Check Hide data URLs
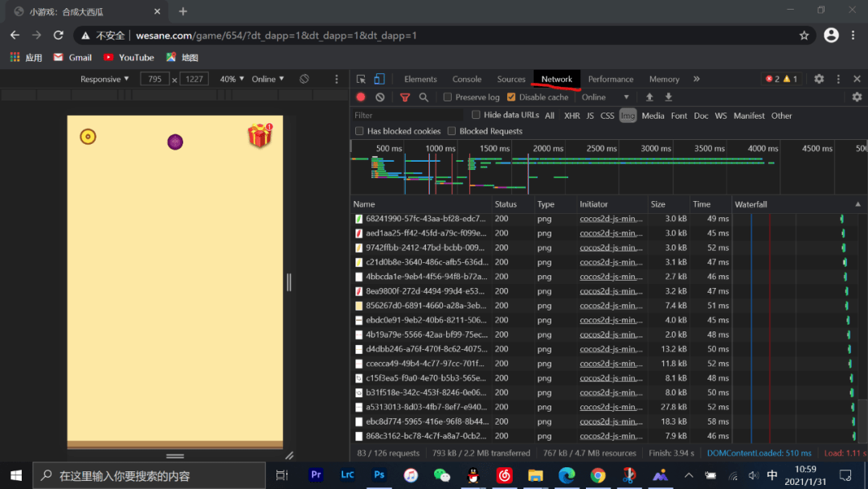The width and height of the screenshot is (868, 489). [476, 115]
